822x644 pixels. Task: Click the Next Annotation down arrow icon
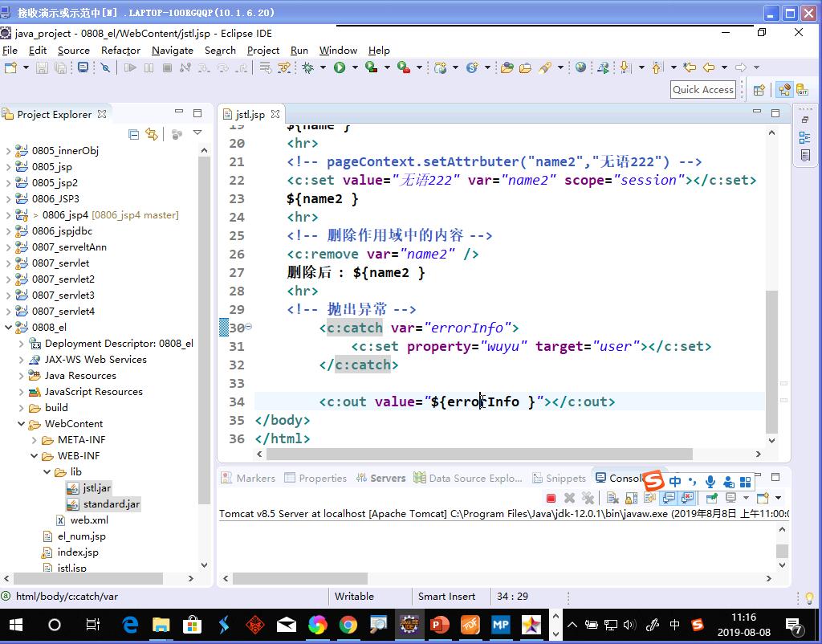click(x=625, y=67)
